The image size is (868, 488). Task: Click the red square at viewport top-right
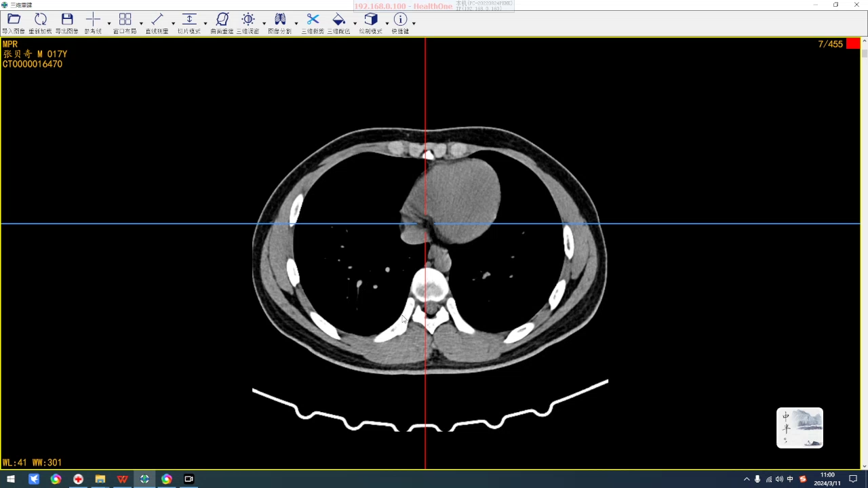click(x=852, y=44)
